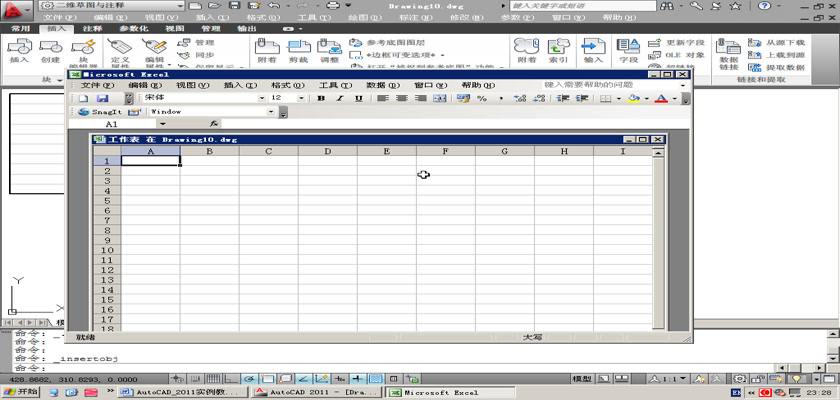Screen dimensions: 840x400
Task: Click the AutoCAD quick access New icon
Action: pyautogui.click(x=195, y=6)
